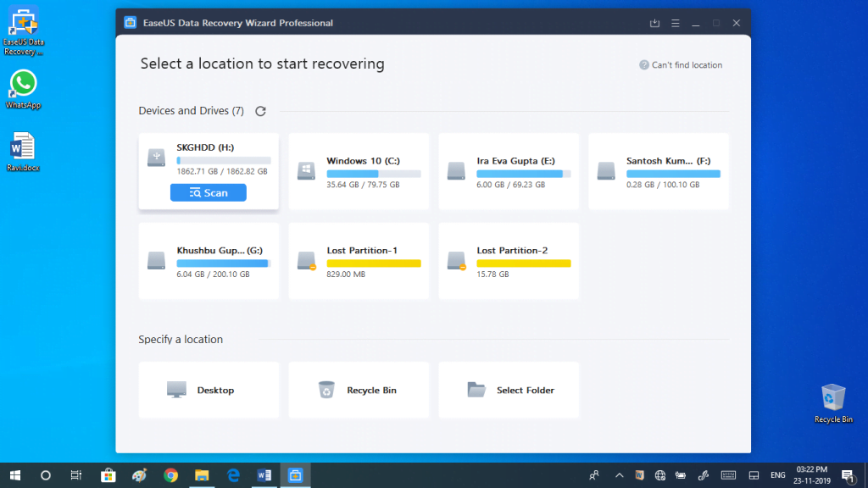
Task: Open the Ravi.docx desktop file
Action: point(23,152)
